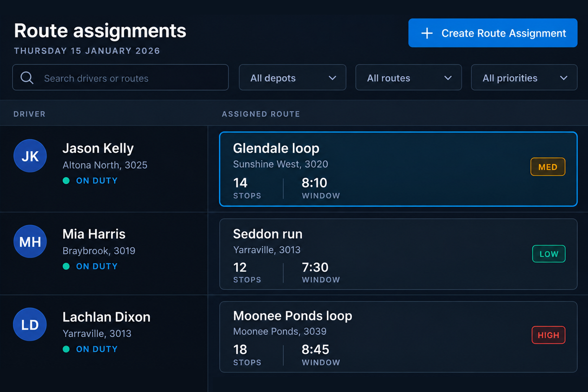Click Jason Kelly's ON DUTY status
The width and height of the screenshot is (588, 392).
[x=90, y=181]
